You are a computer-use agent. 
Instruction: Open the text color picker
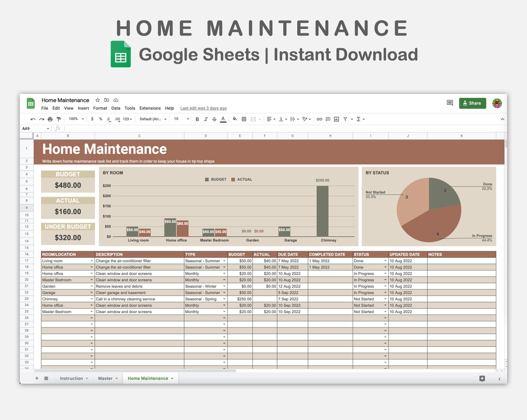223,119
